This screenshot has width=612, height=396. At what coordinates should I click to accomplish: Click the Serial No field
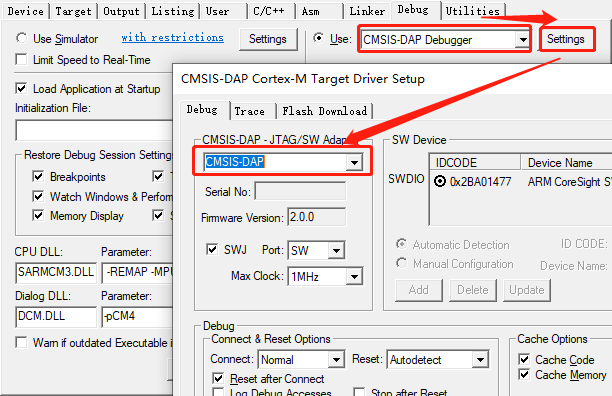point(300,191)
